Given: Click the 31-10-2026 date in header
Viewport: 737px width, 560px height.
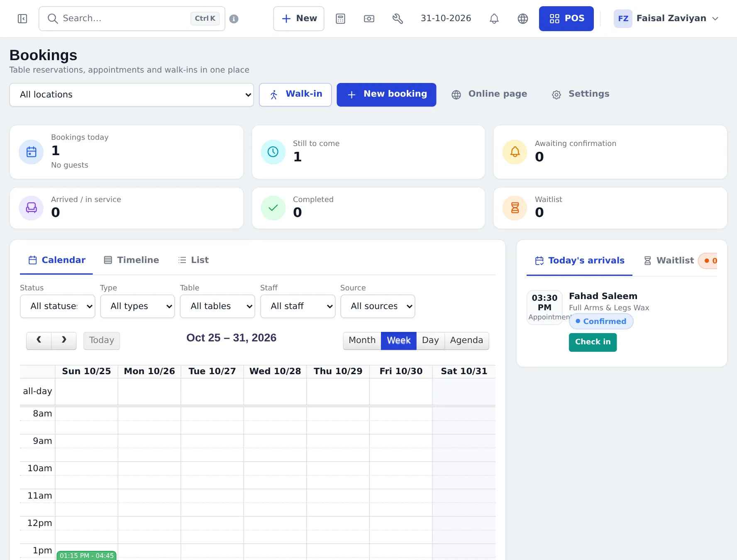Looking at the screenshot, I should click(x=446, y=19).
